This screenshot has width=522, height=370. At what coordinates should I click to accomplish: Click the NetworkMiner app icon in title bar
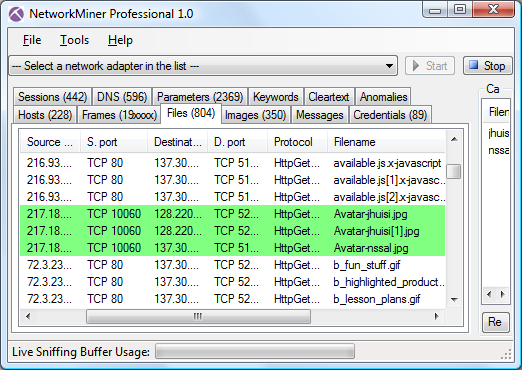(16, 14)
